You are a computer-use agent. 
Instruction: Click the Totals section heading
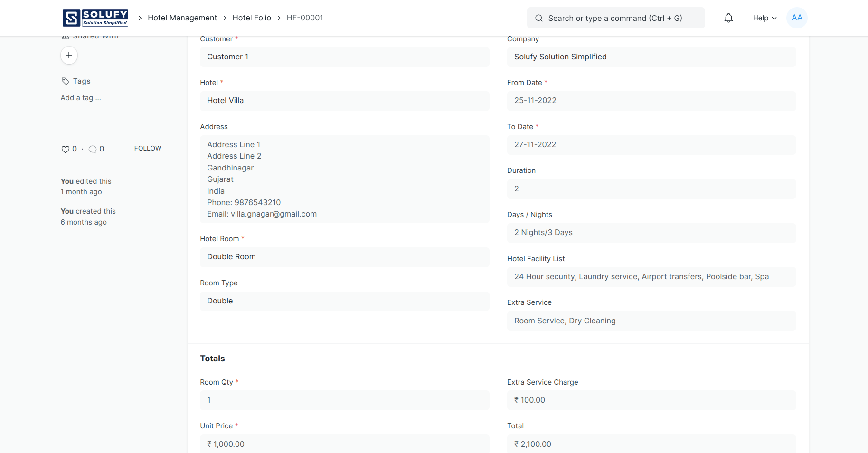pos(212,359)
